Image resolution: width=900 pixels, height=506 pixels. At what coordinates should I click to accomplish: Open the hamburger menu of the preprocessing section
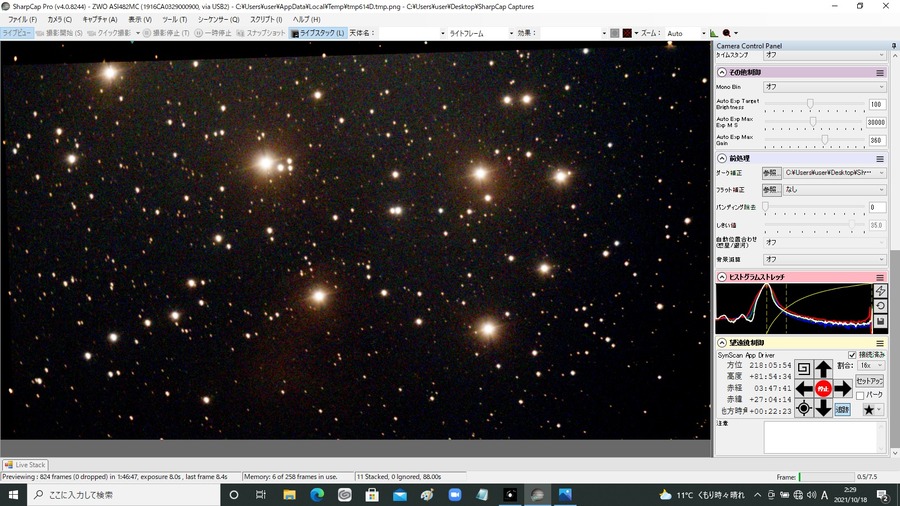(880, 158)
